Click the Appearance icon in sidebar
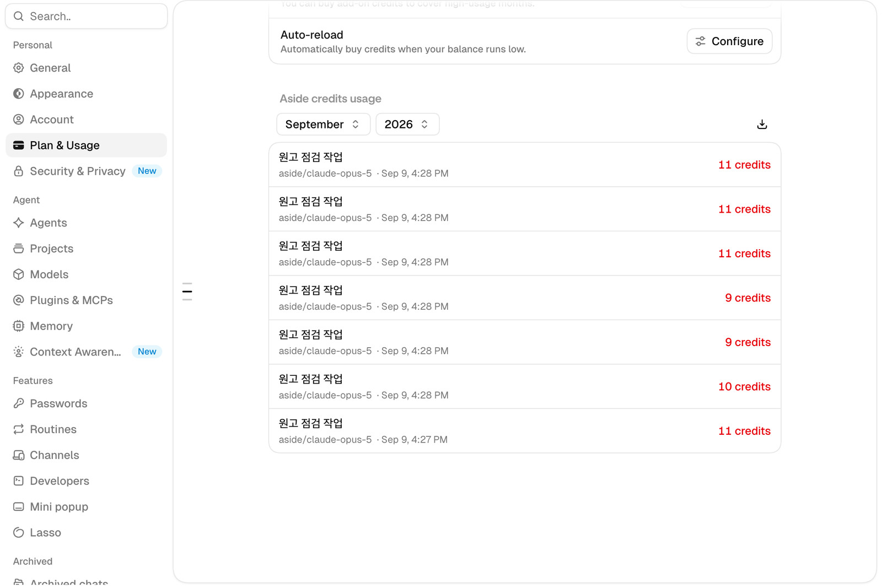The height and width of the screenshot is (588, 882). (x=19, y=94)
